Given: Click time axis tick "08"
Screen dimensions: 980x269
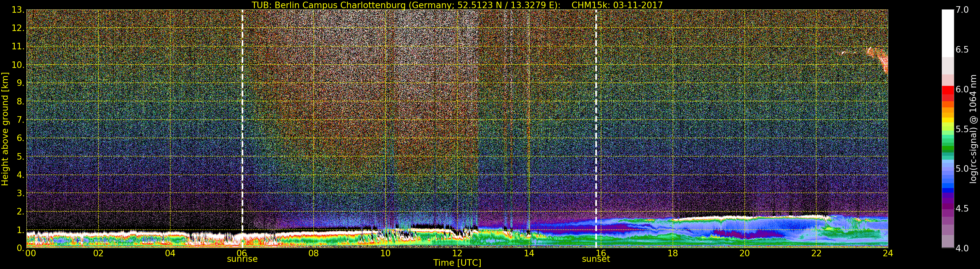Looking at the screenshot, I should coord(313,253).
